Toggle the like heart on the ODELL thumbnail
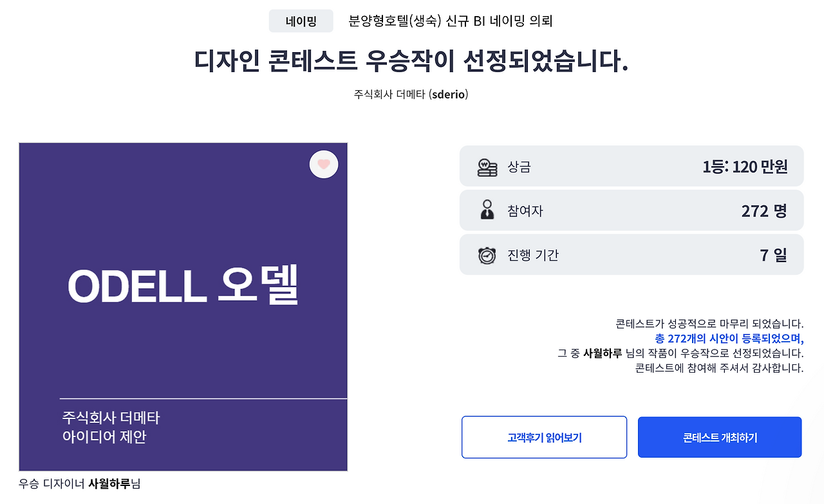The width and height of the screenshot is (824, 504). (x=324, y=165)
